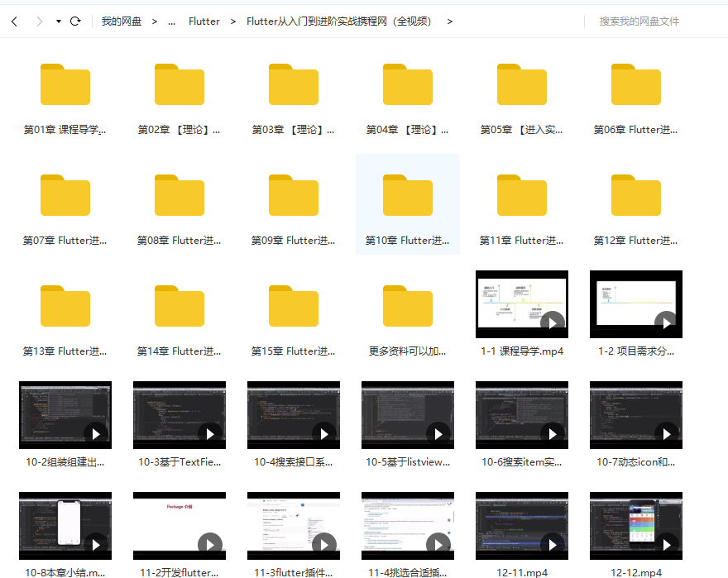Open the folder 第15章 Flutter进

click(294, 304)
